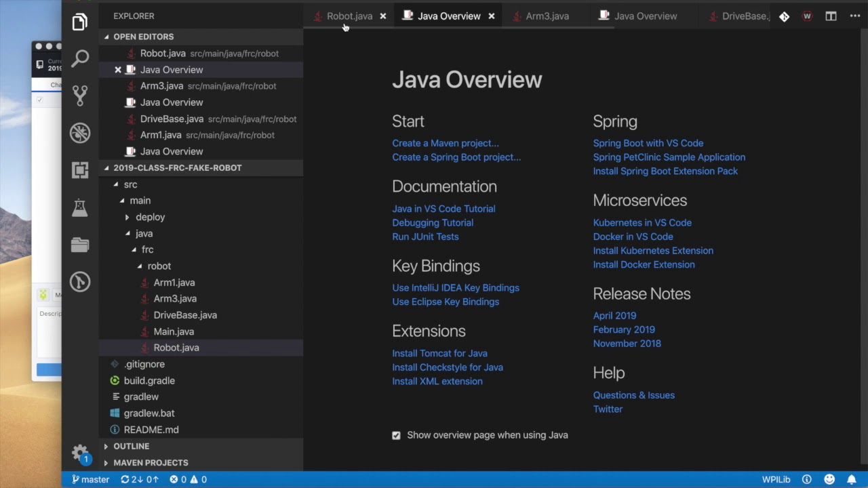
Task: Toggle Show overview page when using Java
Action: coord(396,435)
